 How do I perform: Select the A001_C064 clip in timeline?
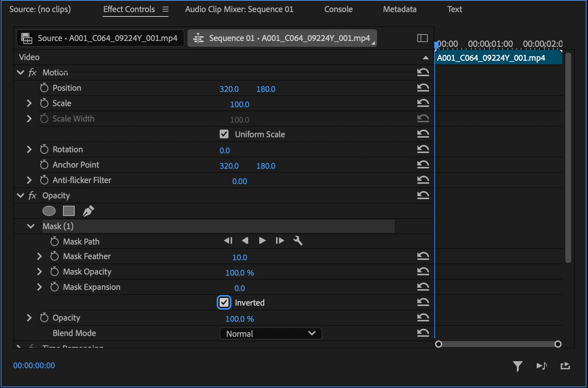pyautogui.click(x=498, y=58)
